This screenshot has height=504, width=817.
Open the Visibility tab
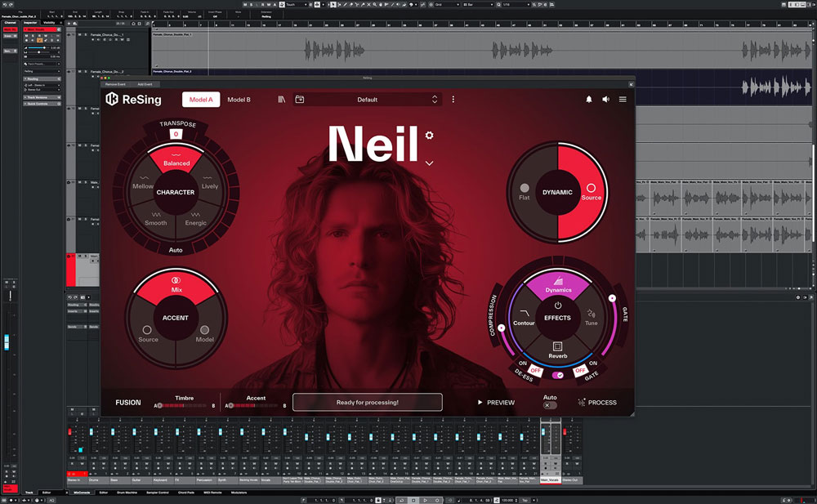pos(49,22)
